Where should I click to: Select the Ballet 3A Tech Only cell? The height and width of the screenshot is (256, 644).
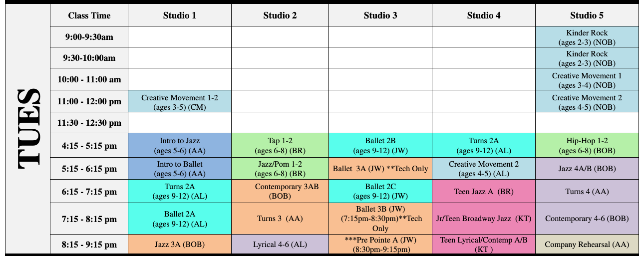[380, 168]
